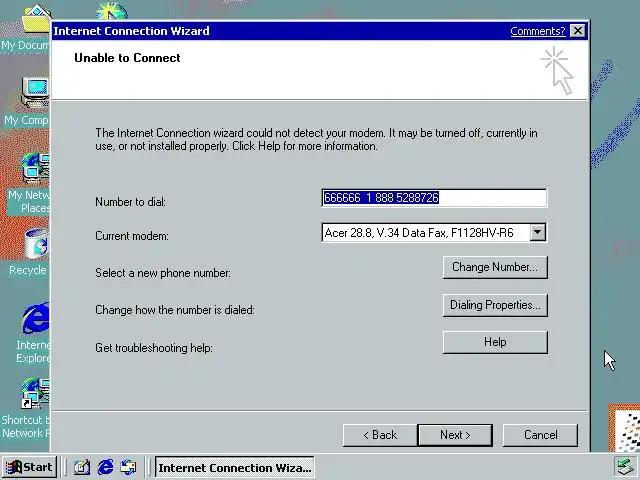
Task: Click Next to continue the wizard
Action: [455, 435]
